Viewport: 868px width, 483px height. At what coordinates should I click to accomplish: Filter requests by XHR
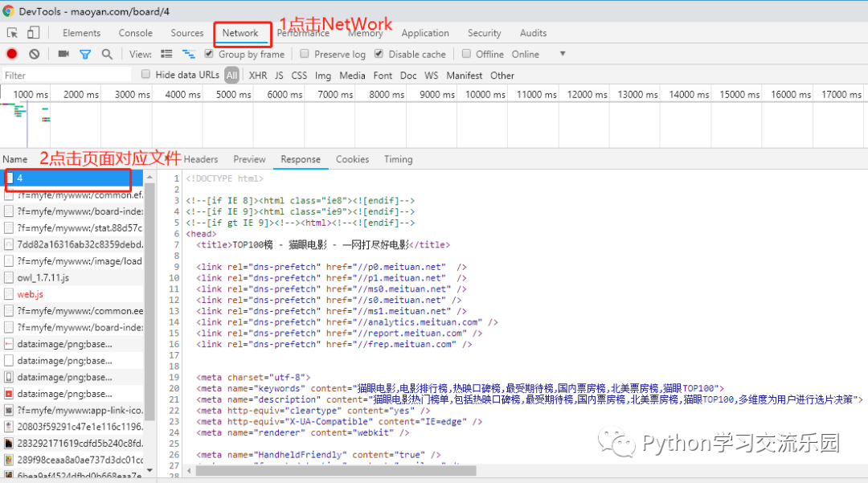257,76
